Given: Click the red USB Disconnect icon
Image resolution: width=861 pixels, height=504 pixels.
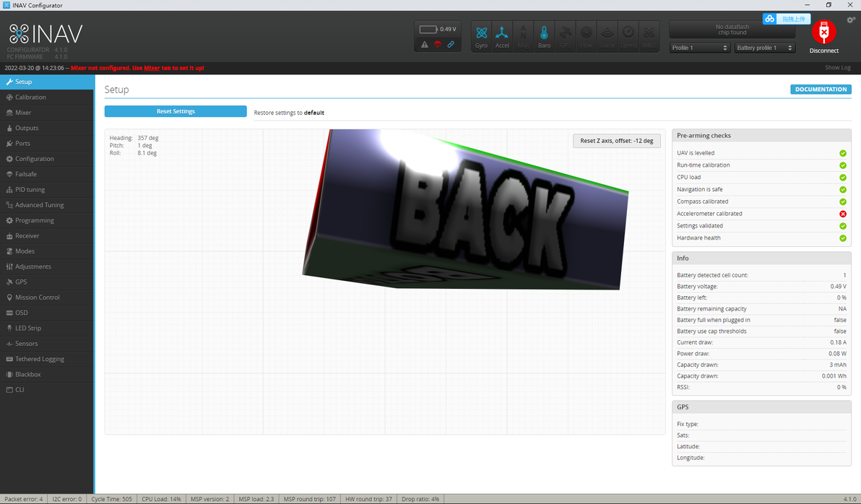Looking at the screenshot, I should click(x=823, y=32).
